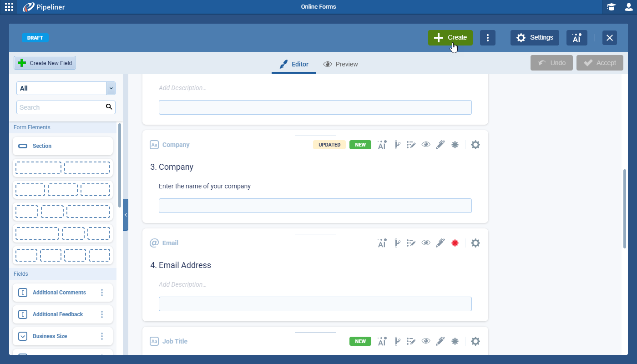Switch to the Preview tab
This screenshot has width=637, height=364.
click(x=341, y=64)
